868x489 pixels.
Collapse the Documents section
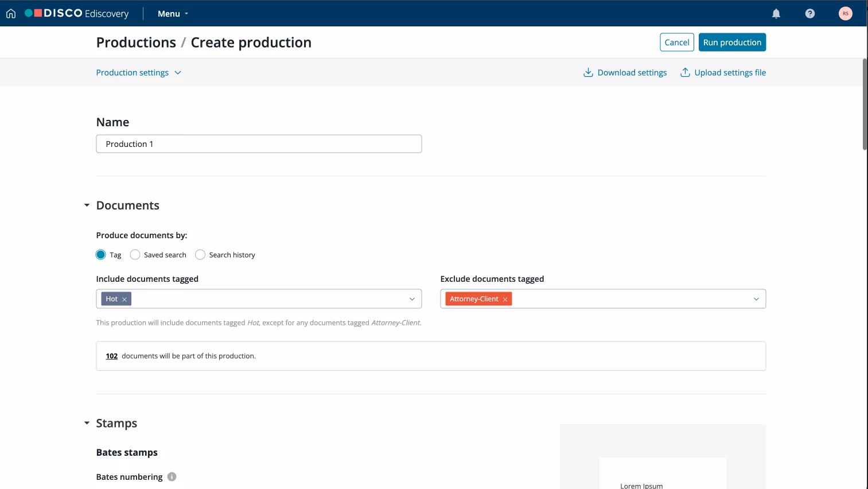[87, 205]
